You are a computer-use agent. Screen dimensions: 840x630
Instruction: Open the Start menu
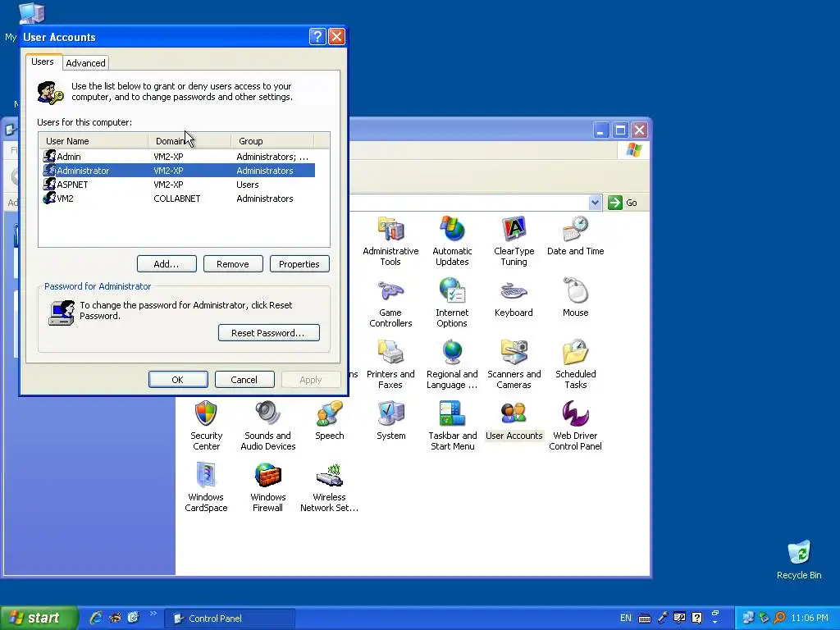(x=39, y=618)
